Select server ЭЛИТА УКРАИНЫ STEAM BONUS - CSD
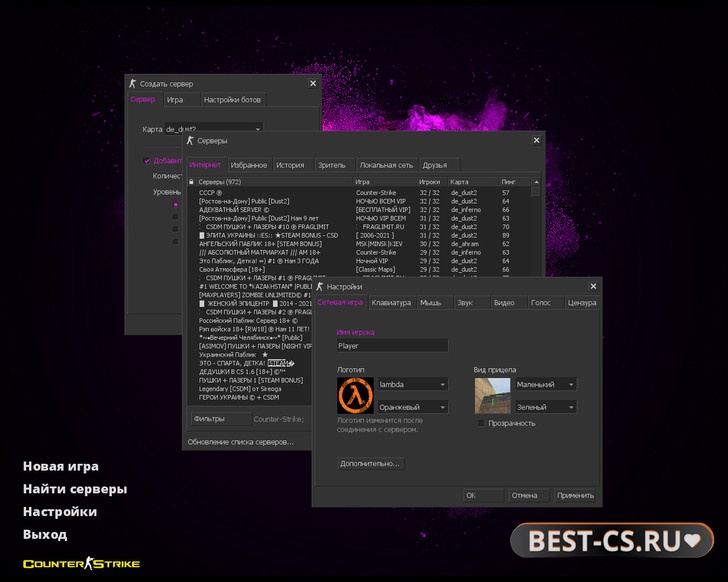728x582 pixels. point(358,235)
